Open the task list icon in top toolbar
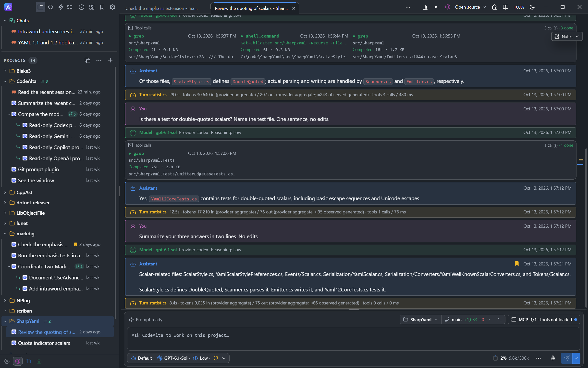 (x=70, y=7)
